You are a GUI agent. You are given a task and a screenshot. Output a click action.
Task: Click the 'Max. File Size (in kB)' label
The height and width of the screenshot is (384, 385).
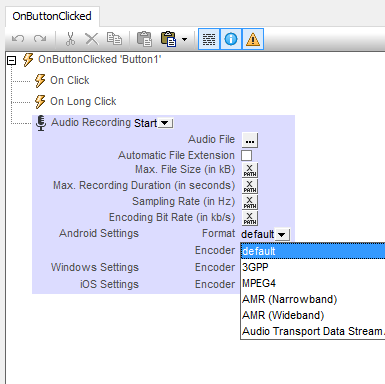[x=185, y=169]
